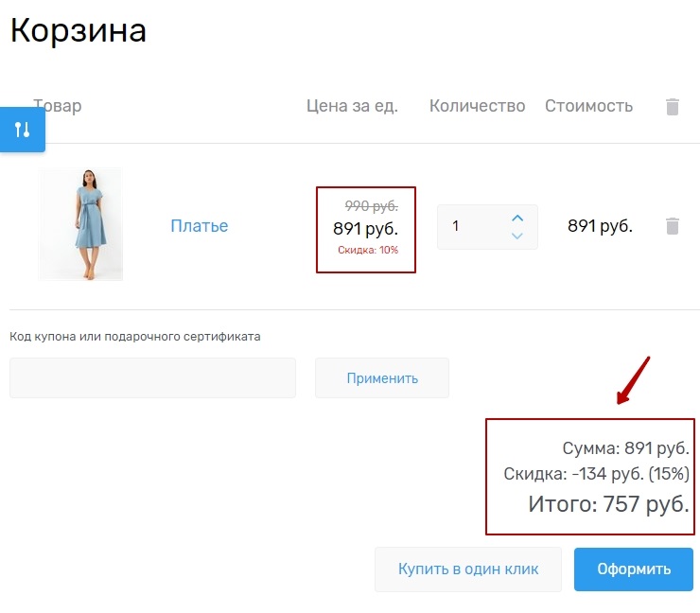The width and height of the screenshot is (700, 613).
Task: Click the red Скидка: 10% label
Action: click(x=368, y=251)
